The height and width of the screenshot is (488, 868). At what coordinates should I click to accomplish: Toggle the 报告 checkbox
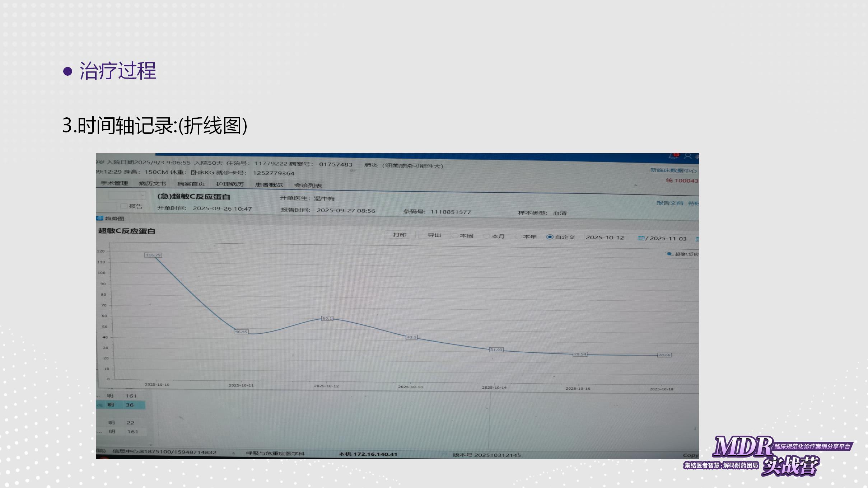(124, 206)
